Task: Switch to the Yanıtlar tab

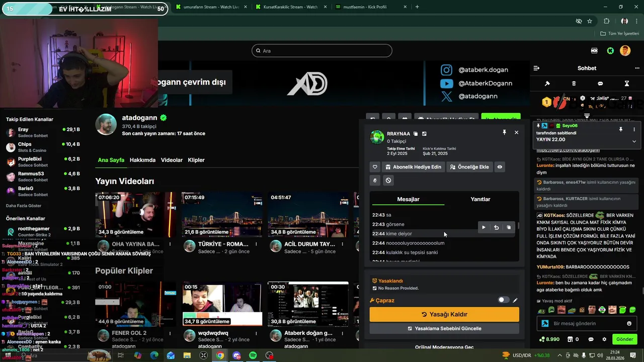Action: [480, 199]
